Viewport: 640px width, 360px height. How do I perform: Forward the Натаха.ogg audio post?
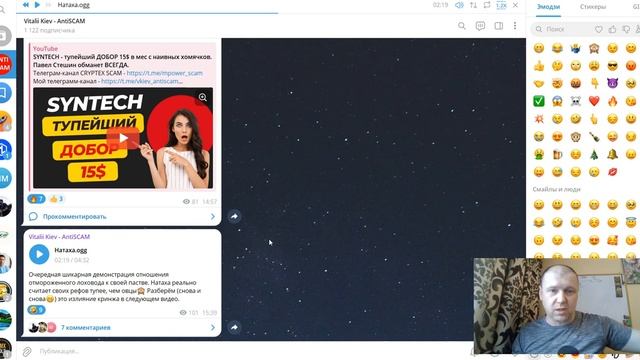point(234,327)
